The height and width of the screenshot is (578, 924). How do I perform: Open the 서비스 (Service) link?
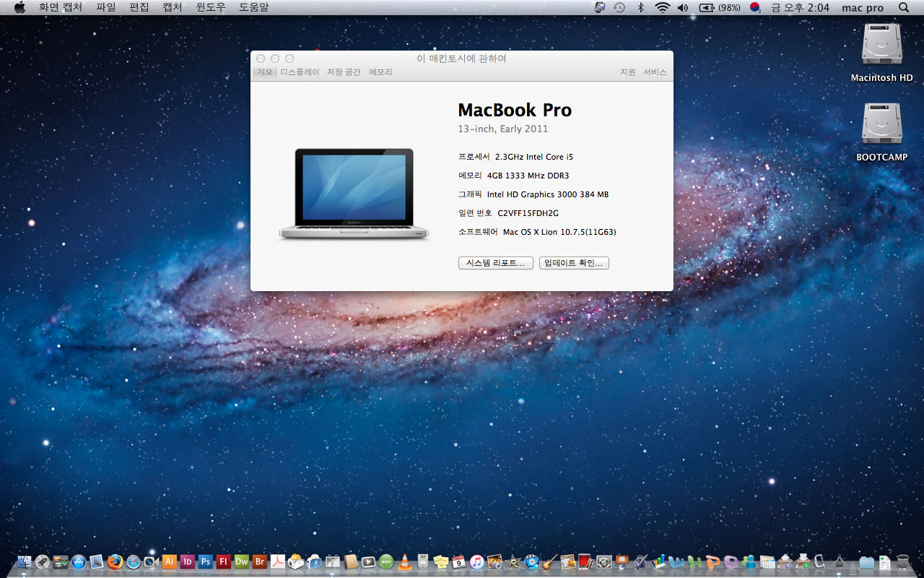(x=655, y=72)
